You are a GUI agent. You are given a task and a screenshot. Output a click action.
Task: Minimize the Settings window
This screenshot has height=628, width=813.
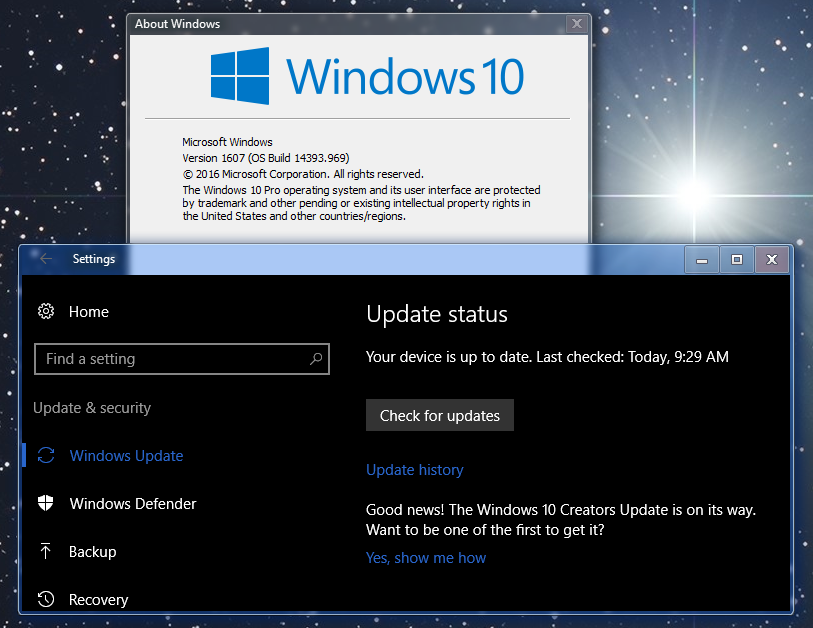pyautogui.click(x=702, y=259)
